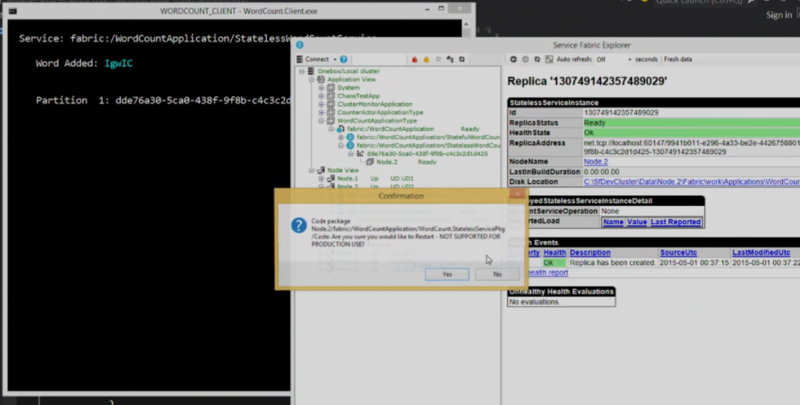Close the Confirmation dialog with its X
800x405 pixels.
517,194
